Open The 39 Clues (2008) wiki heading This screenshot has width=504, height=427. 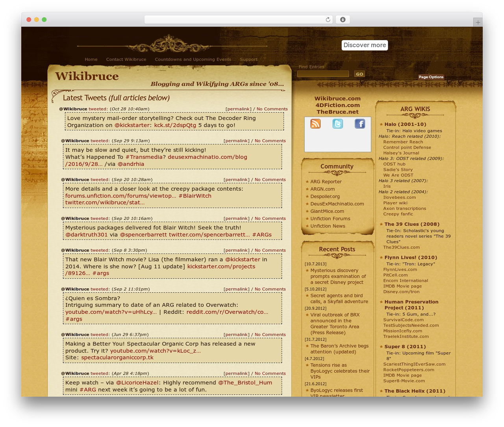412,224
